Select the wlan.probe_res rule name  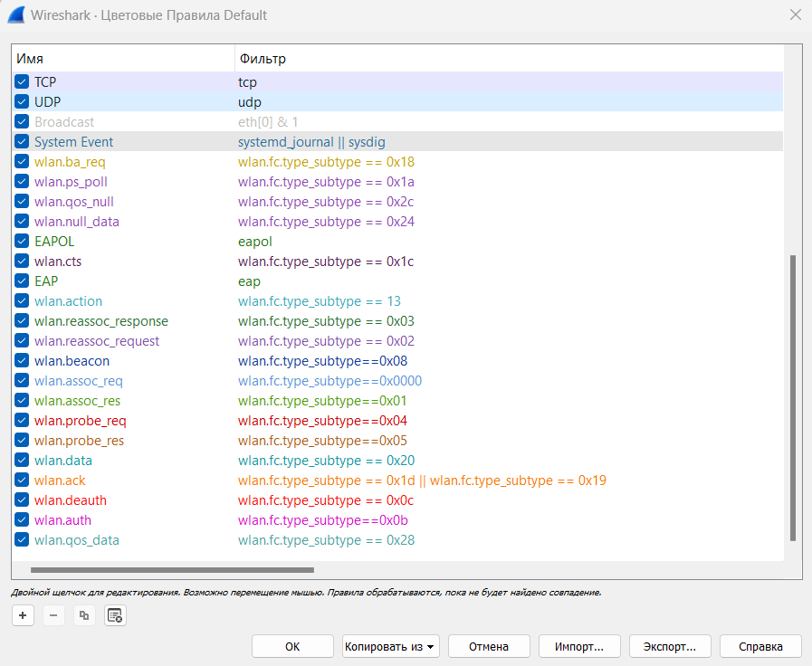(x=80, y=441)
